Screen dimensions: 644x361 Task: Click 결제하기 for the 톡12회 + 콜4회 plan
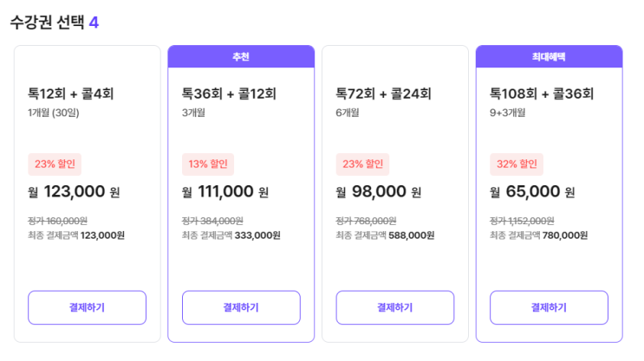point(87,307)
